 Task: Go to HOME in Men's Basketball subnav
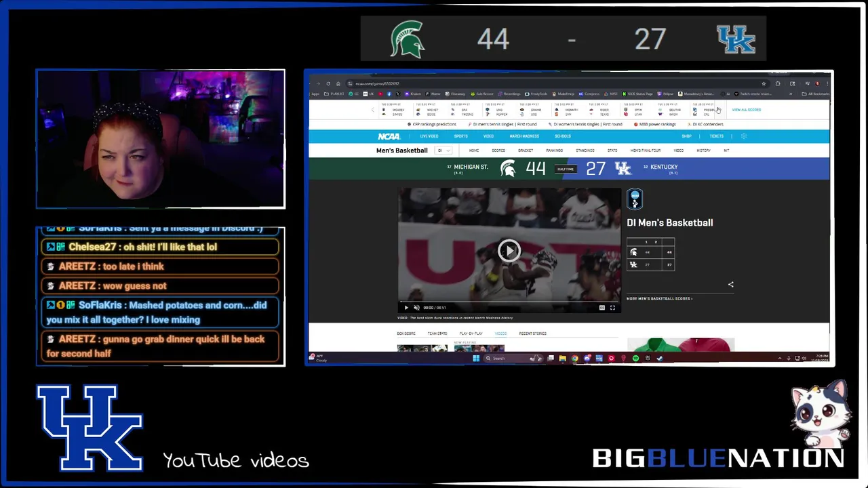(x=474, y=150)
